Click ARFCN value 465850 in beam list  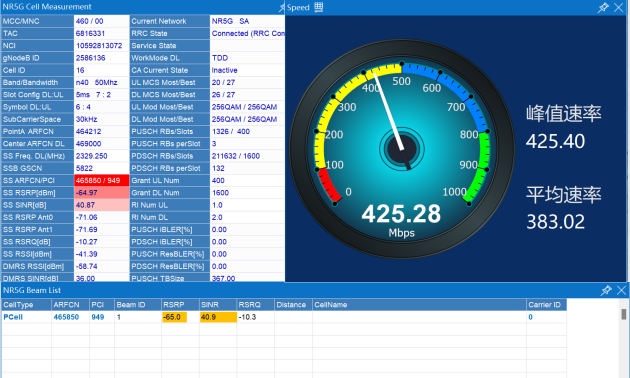coord(66,317)
